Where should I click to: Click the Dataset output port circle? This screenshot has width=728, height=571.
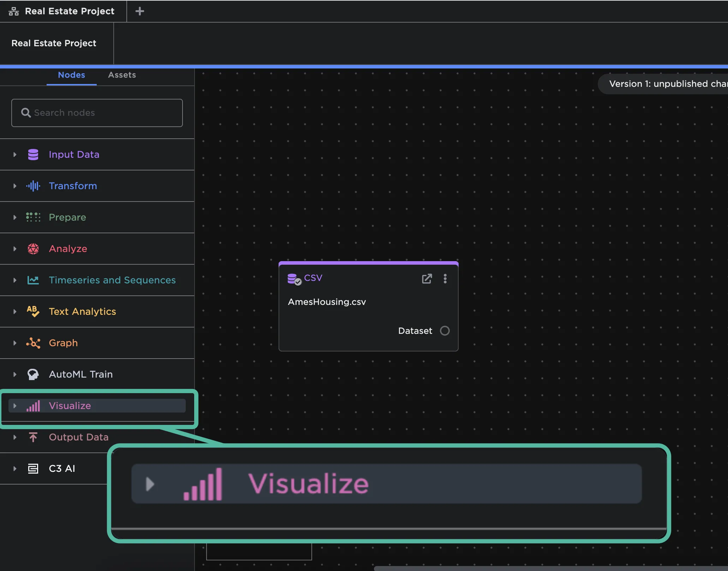click(x=444, y=331)
